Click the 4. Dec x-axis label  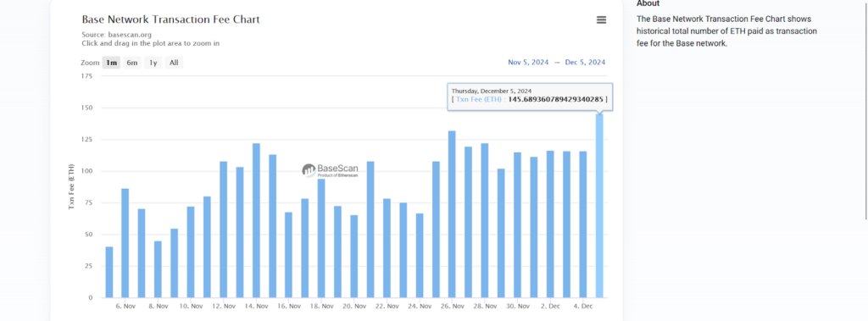pos(583,306)
